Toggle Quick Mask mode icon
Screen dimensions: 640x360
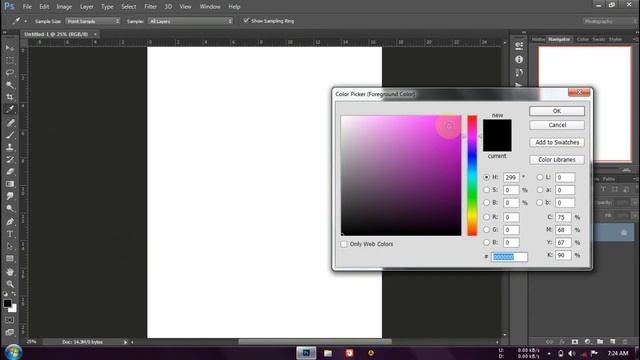[10, 320]
